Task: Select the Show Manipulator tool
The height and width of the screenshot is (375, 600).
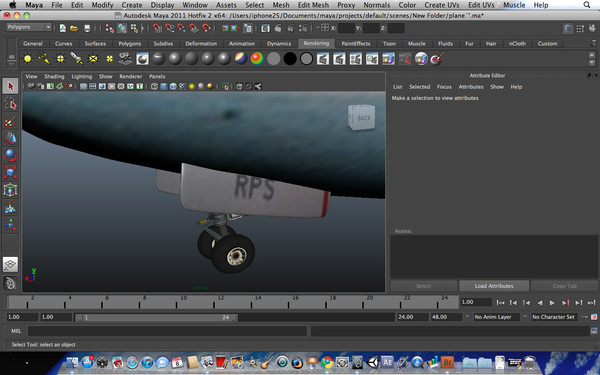Action: [10, 225]
